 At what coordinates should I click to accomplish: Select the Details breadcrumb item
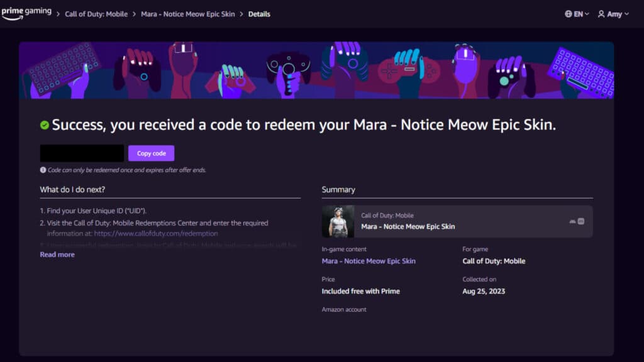click(259, 13)
